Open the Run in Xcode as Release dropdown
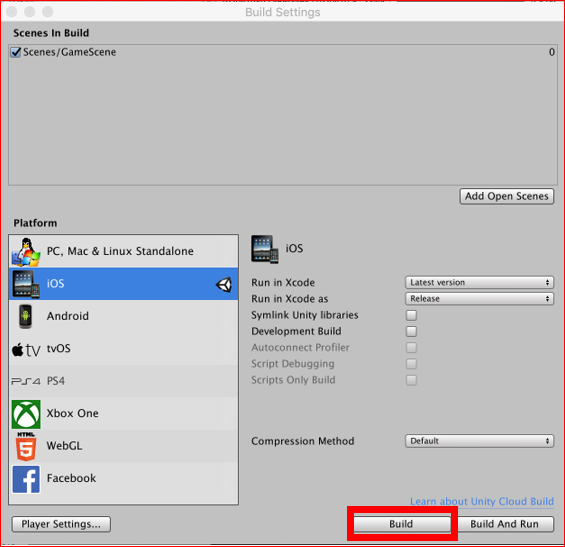565x547 pixels. click(479, 299)
